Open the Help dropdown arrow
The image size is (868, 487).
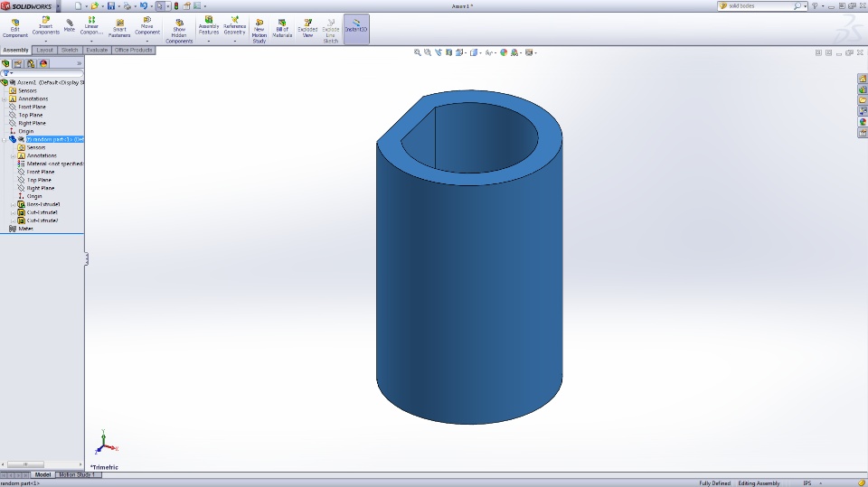click(823, 6)
